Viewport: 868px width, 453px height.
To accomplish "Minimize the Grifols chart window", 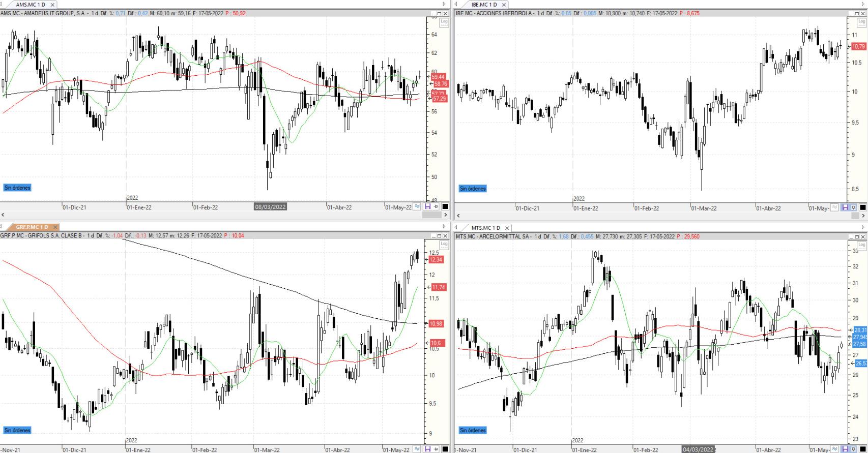I will pyautogui.click(x=433, y=236).
